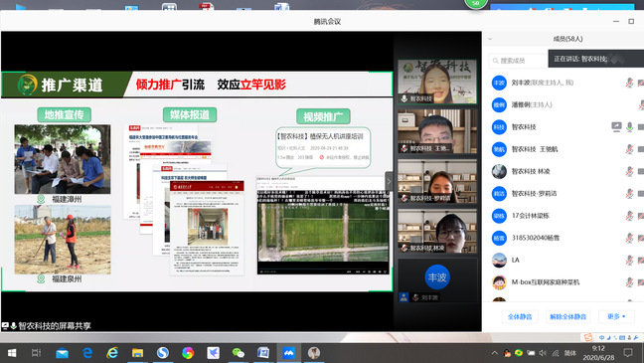Click photo avatar of 智农科技 林凌

click(x=499, y=171)
